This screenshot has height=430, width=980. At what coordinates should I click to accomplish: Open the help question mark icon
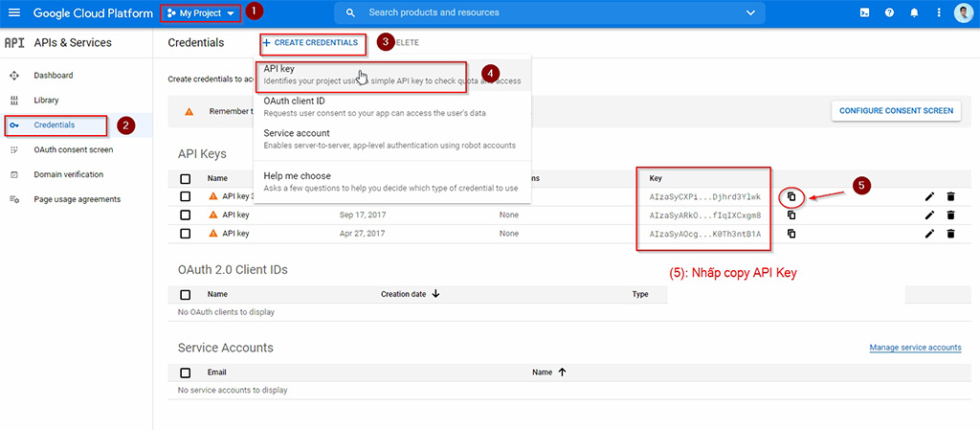[889, 12]
